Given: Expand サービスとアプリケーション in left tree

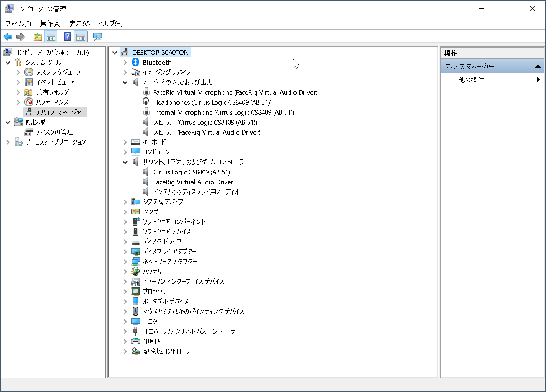Looking at the screenshot, I should (8, 142).
